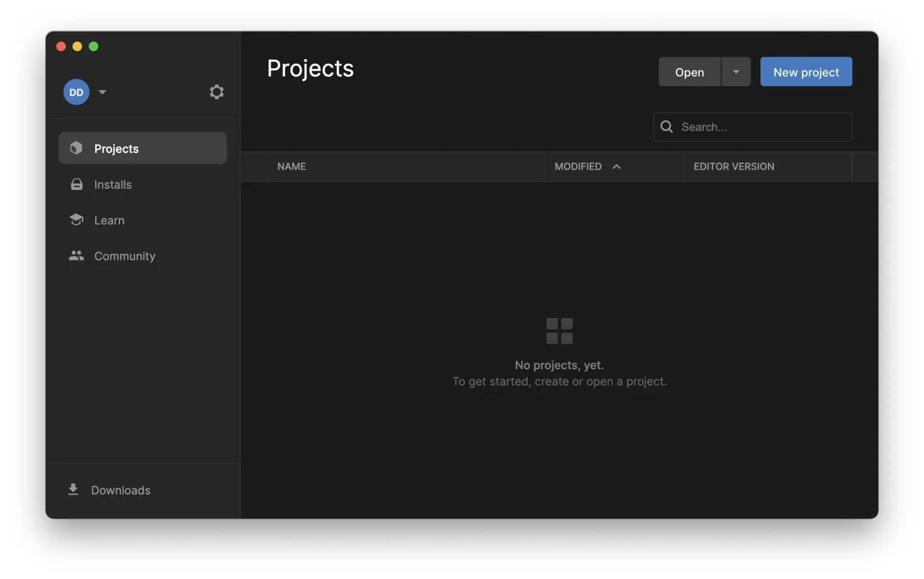
Task: Click the Downloads arrow icon
Action: (73, 489)
